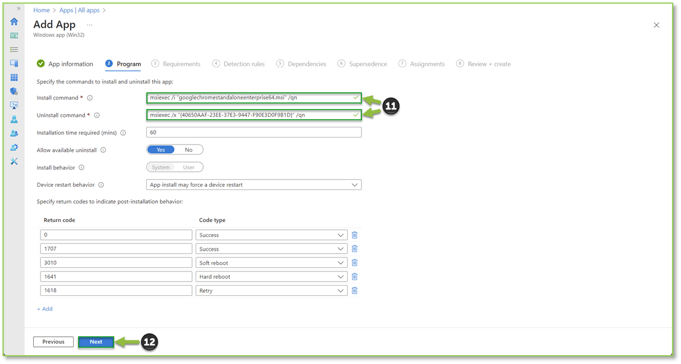Open Code type dropdown for code 1707
The image size is (681, 364).
(x=271, y=249)
